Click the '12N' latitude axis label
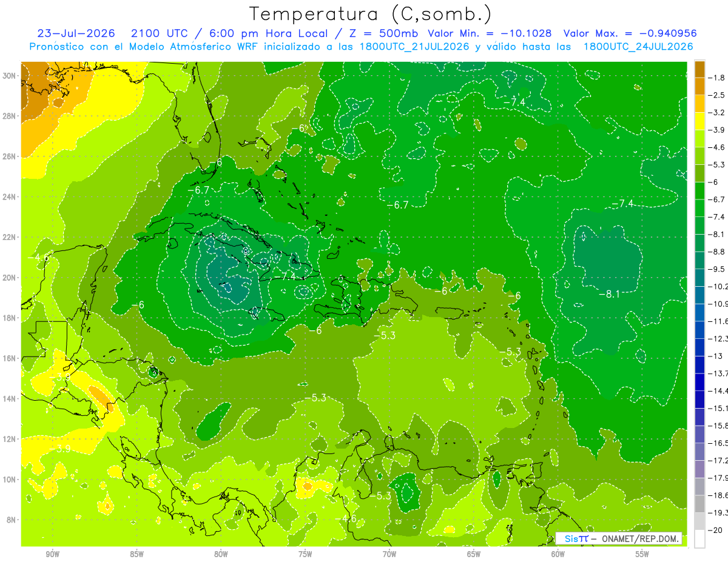The image size is (728, 562). tap(10, 439)
